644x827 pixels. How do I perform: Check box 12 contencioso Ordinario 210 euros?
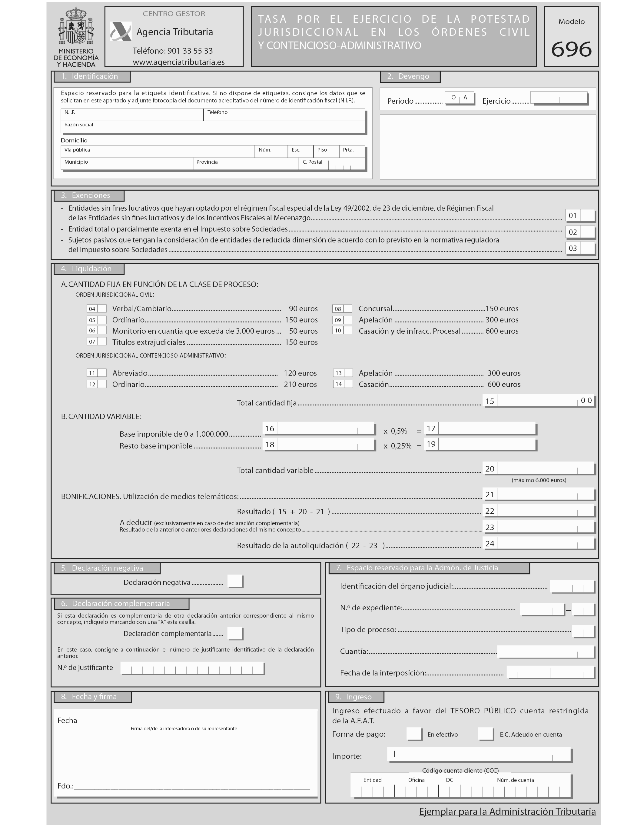[102, 384]
